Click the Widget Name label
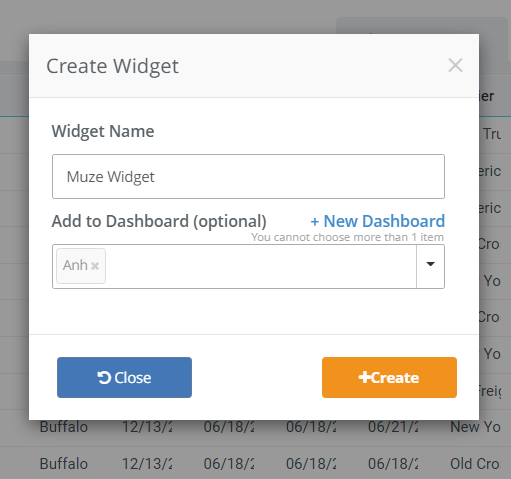Screen dimensions: 511x479 [103, 131]
